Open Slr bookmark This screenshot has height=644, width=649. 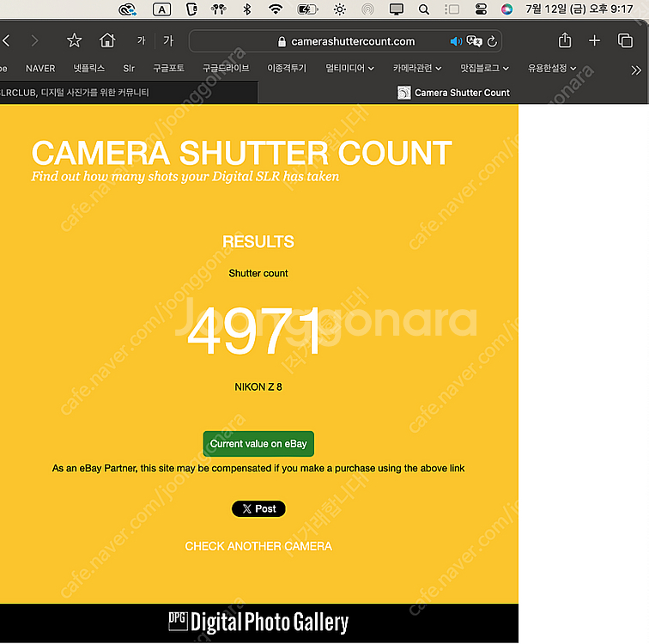[129, 69]
